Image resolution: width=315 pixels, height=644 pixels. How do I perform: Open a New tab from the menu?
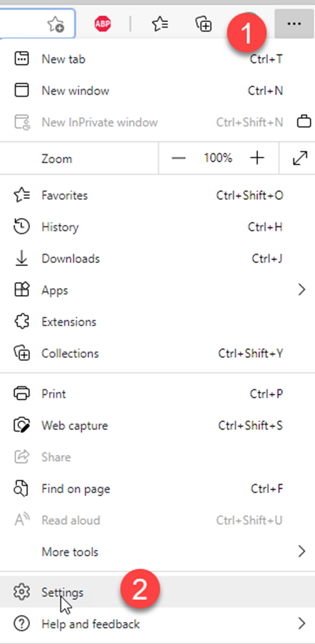click(x=157, y=59)
